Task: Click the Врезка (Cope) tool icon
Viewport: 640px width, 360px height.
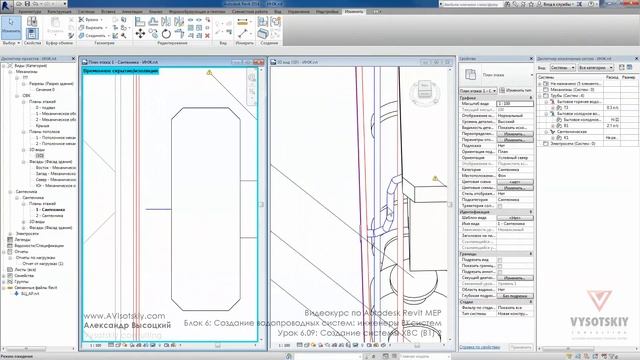Action: point(82,20)
